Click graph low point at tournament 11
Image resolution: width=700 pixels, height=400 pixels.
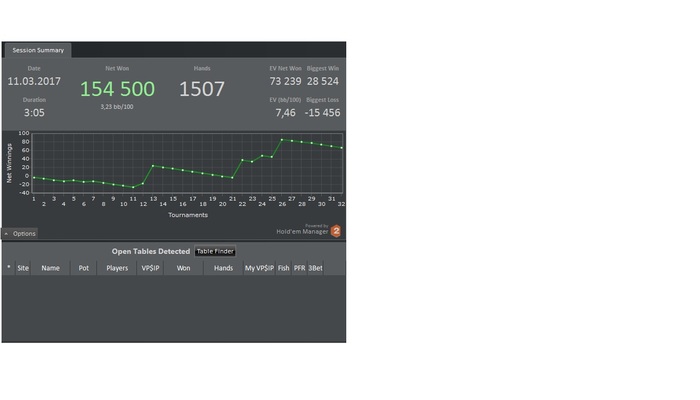[133, 187]
